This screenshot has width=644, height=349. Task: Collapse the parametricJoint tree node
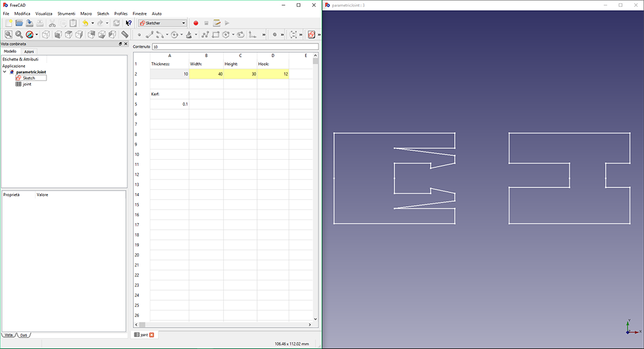[5, 72]
